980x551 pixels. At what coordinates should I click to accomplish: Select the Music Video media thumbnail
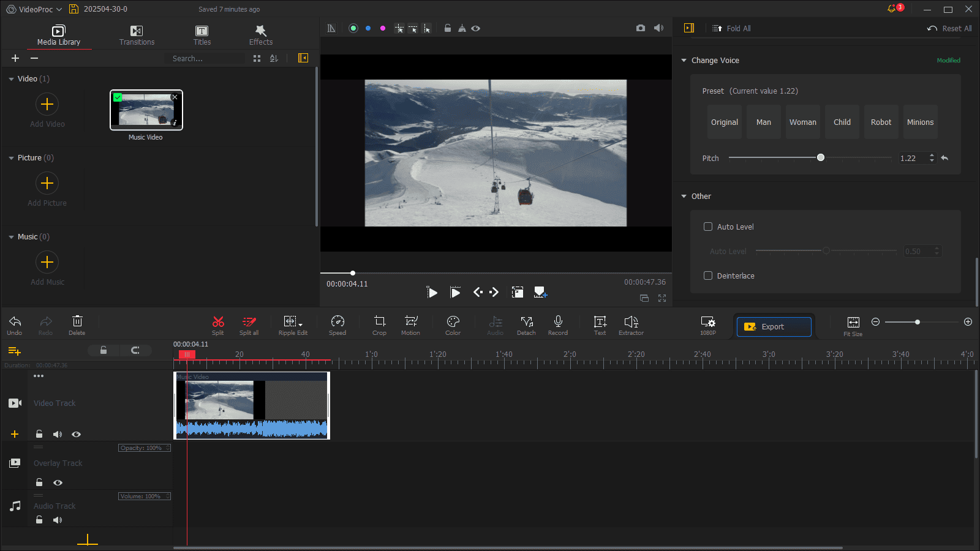point(146,110)
